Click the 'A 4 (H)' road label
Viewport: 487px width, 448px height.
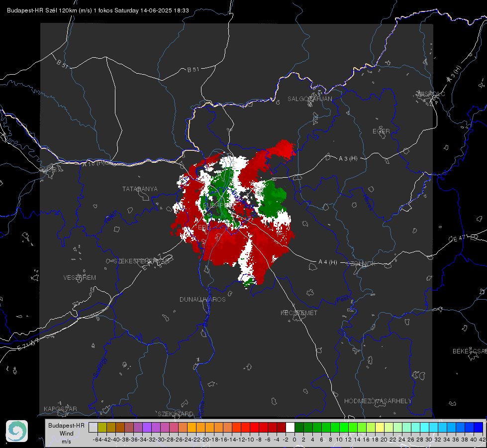[328, 262]
